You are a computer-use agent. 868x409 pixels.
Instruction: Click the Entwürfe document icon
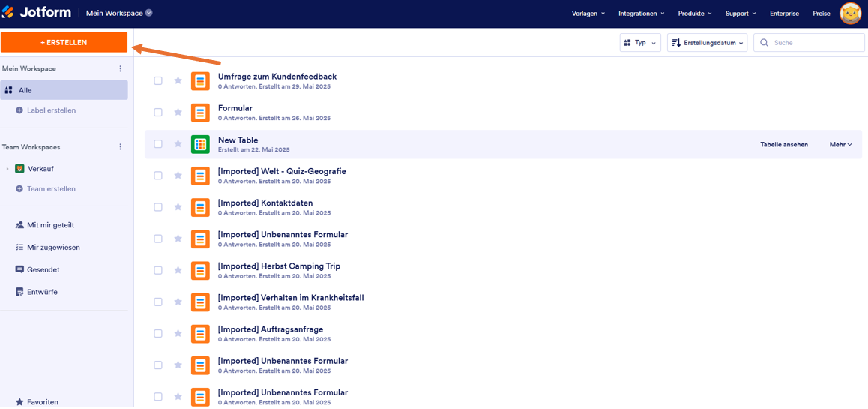click(x=19, y=291)
